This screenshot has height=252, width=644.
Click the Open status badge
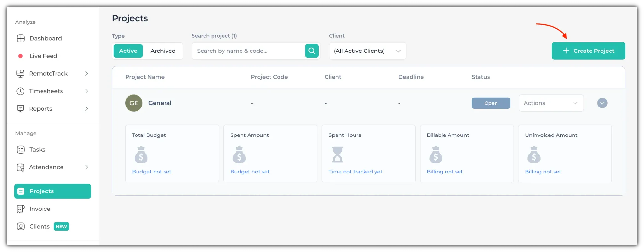click(x=491, y=103)
